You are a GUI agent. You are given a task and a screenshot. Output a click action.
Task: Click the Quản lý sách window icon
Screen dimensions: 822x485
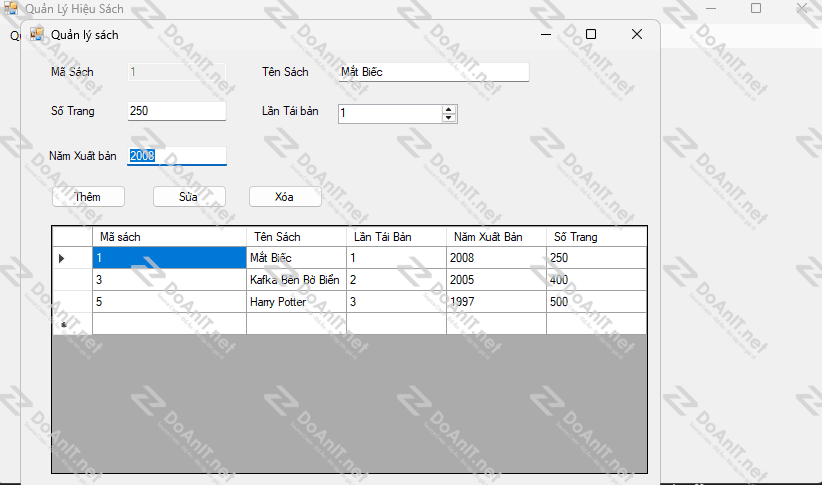37,35
